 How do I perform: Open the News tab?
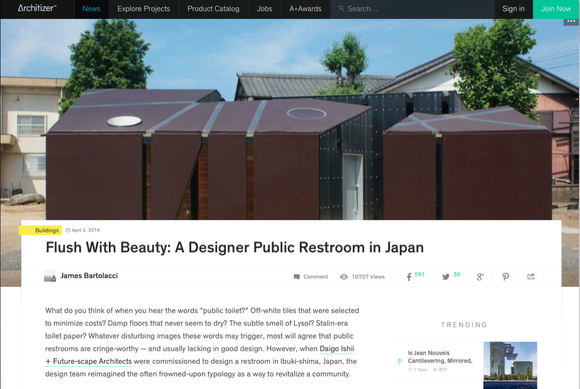click(91, 9)
